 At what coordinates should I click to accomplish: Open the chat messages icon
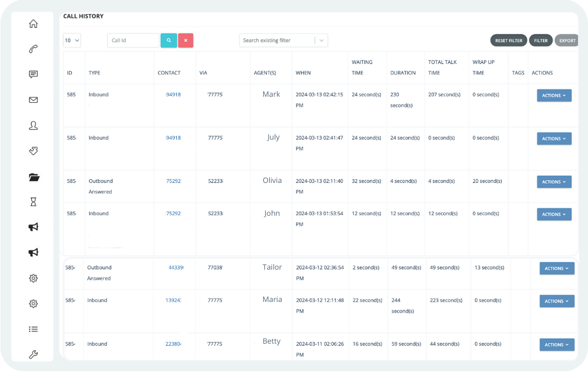(x=33, y=74)
